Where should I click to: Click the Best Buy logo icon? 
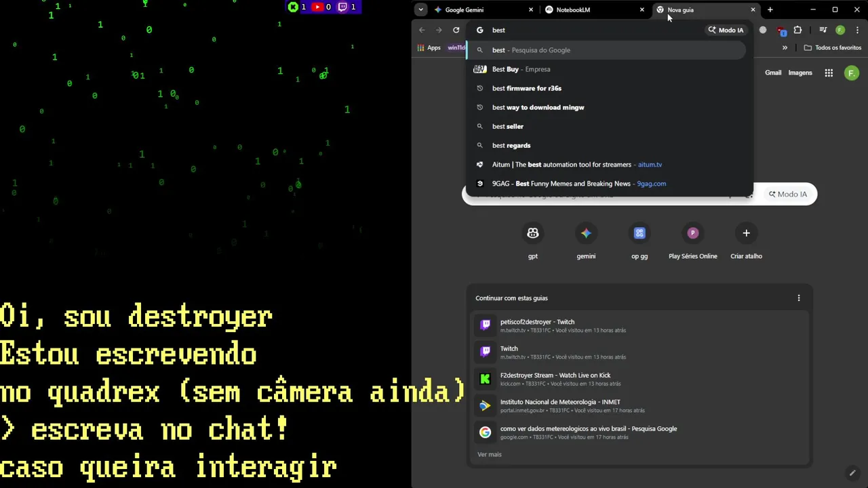(x=479, y=69)
